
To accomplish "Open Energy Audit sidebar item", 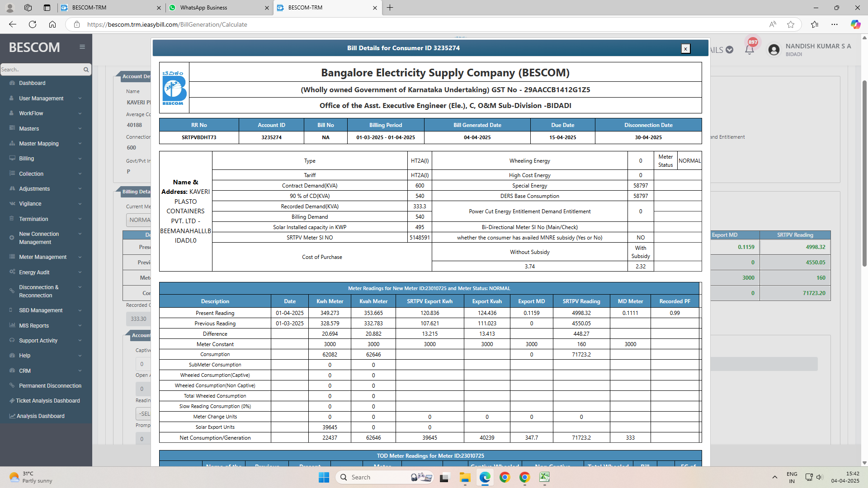I will coord(45,272).
